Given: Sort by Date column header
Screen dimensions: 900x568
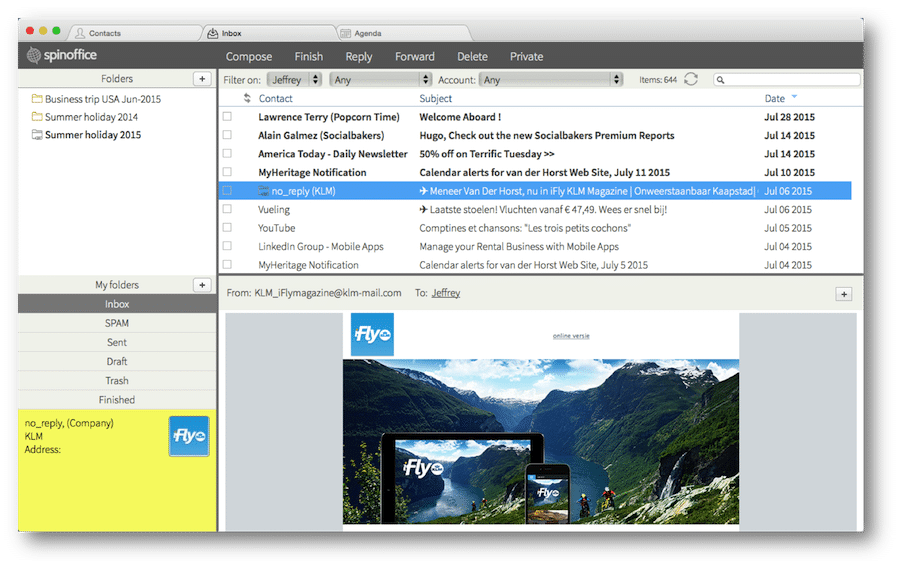Looking at the screenshot, I should (x=774, y=98).
